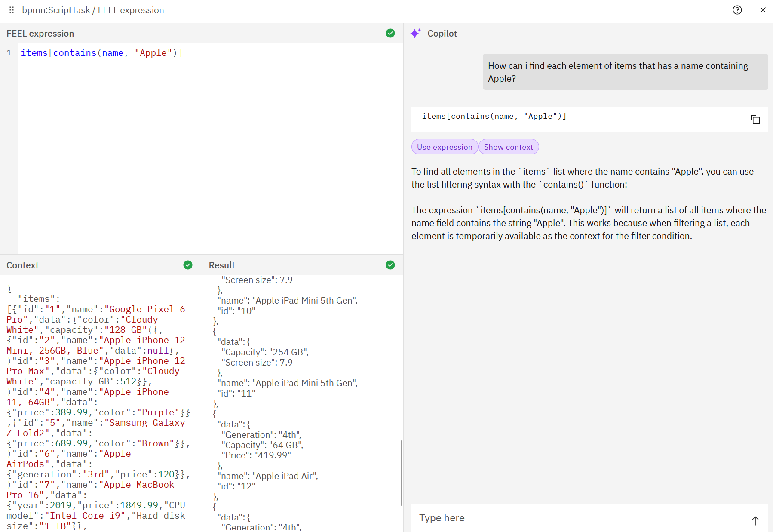The height and width of the screenshot is (532, 773).
Task: Click the FEEL expression green check status icon
Action: pyautogui.click(x=390, y=33)
